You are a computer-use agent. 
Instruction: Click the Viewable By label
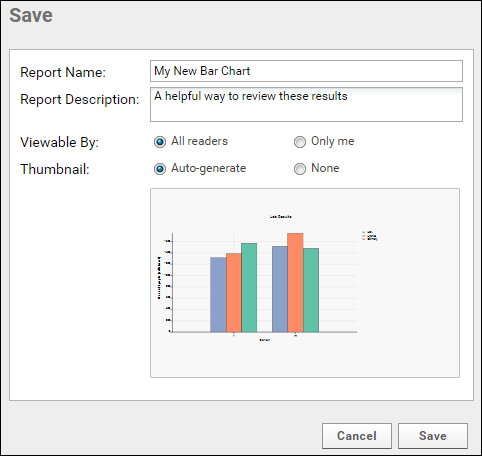(59, 142)
